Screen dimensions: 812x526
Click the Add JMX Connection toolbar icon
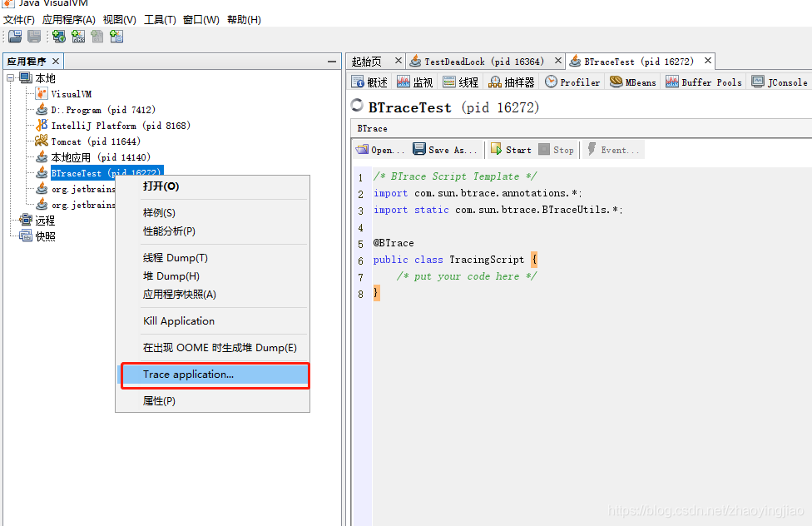pos(78,37)
